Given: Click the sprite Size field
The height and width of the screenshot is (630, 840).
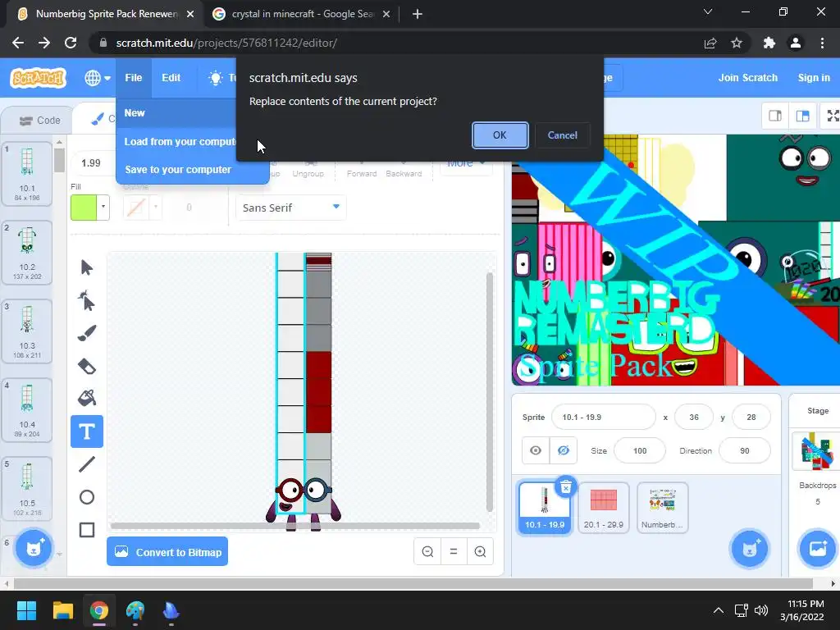Looking at the screenshot, I should coord(640,450).
